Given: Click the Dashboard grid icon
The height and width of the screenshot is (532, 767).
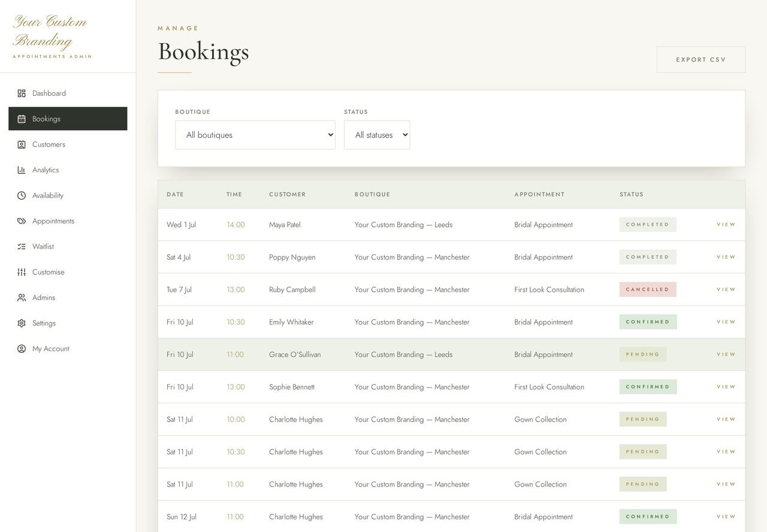Looking at the screenshot, I should pyautogui.click(x=22, y=93).
